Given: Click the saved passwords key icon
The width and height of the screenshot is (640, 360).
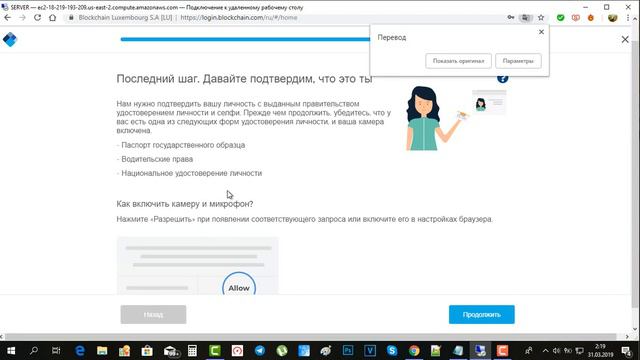Looking at the screenshot, I should 511,18.
